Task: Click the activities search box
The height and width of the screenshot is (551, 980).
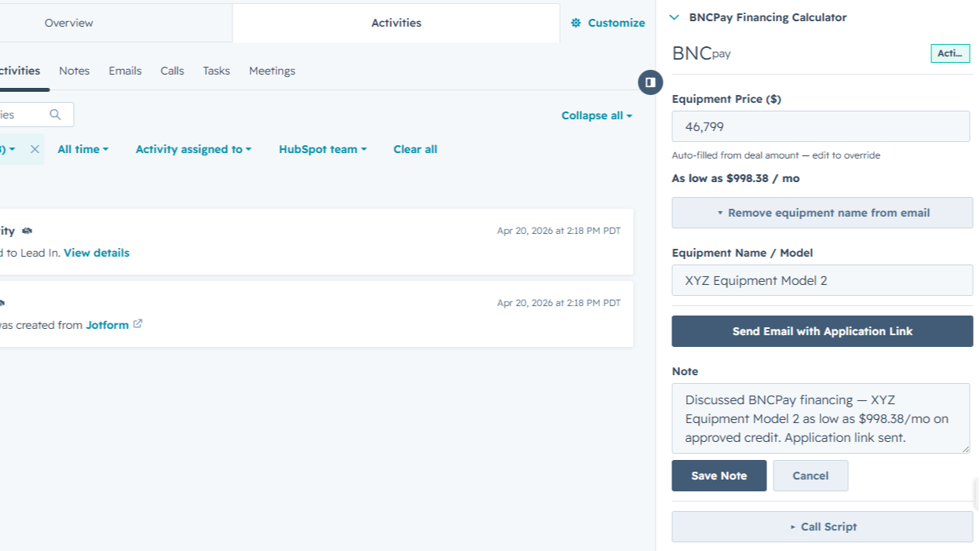Action: (35, 115)
